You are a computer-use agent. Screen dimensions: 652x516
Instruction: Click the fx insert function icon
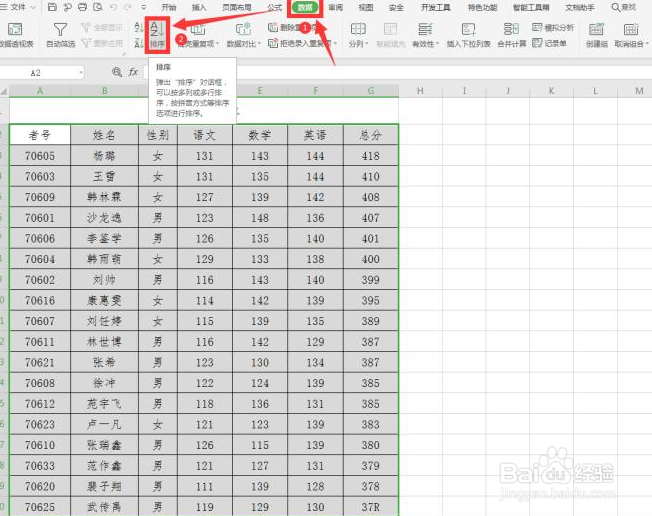pos(133,72)
